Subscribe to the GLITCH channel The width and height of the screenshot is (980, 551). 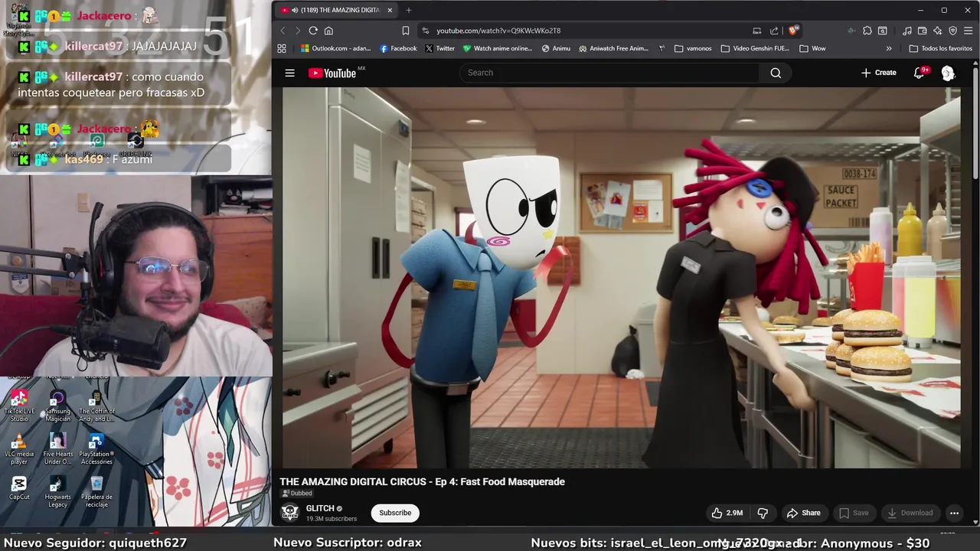click(x=395, y=513)
